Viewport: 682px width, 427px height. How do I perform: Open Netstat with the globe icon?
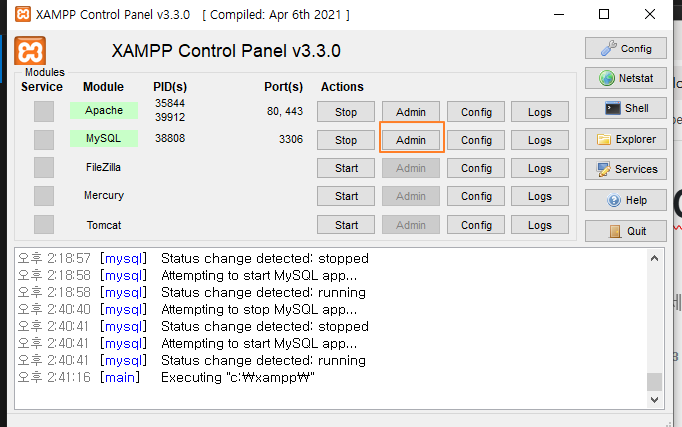tap(625, 78)
